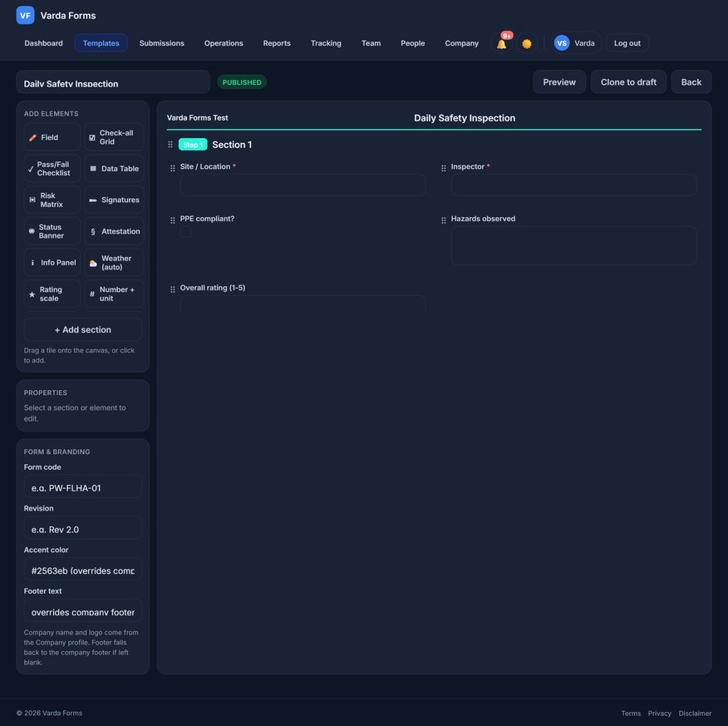
Task: Click the Step 1 badge
Action: click(x=193, y=145)
